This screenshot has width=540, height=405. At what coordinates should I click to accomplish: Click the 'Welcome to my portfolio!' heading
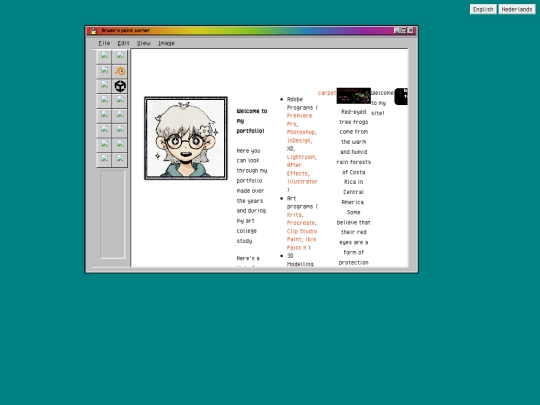[x=252, y=121]
